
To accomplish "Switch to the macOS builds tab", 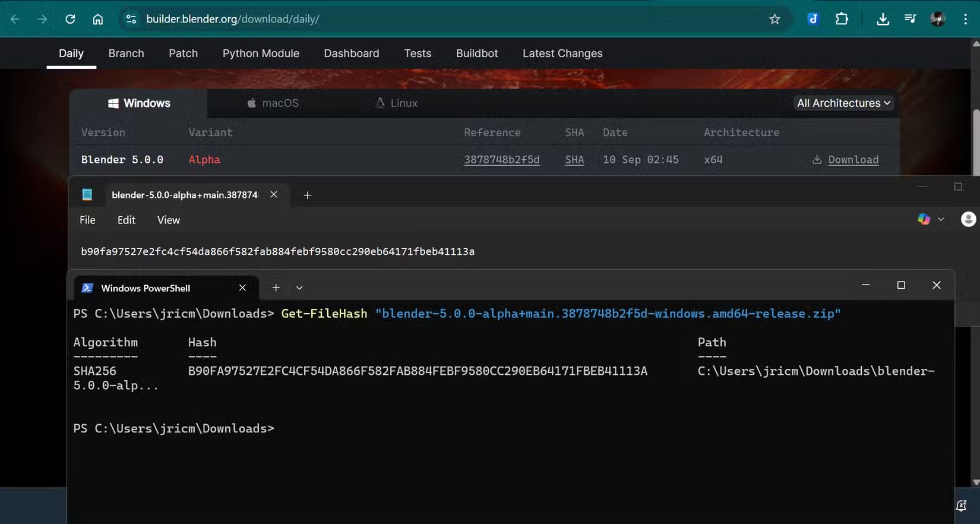I will point(273,103).
